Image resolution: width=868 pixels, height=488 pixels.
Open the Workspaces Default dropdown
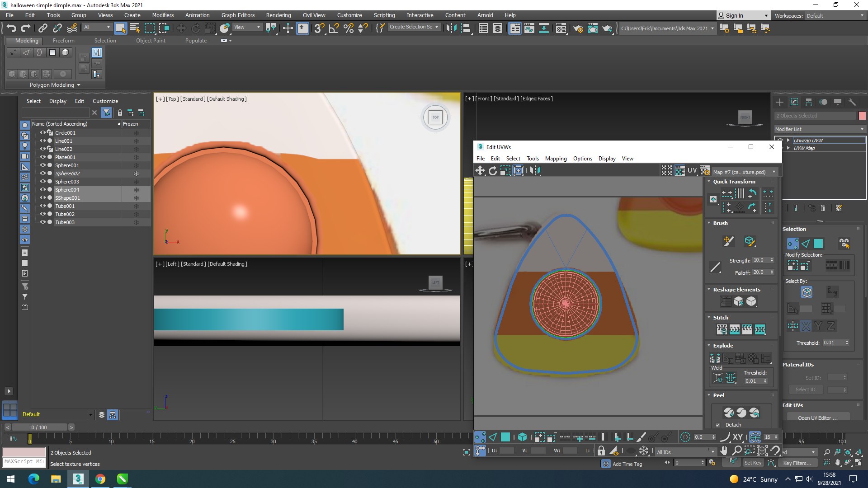835,16
